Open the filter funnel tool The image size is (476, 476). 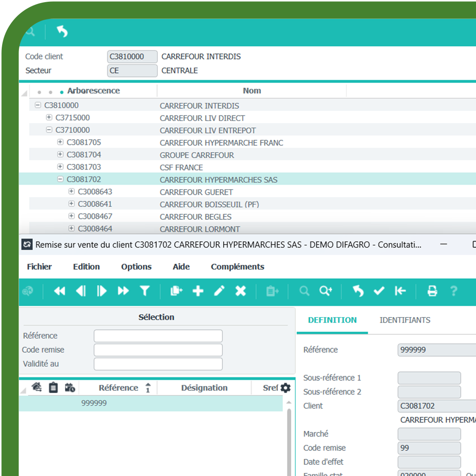tap(145, 291)
